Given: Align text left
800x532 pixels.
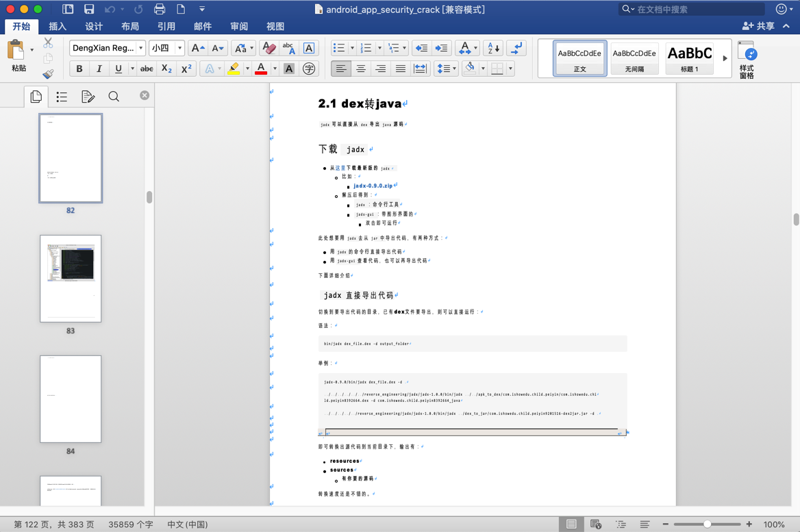Looking at the screenshot, I should [x=341, y=68].
